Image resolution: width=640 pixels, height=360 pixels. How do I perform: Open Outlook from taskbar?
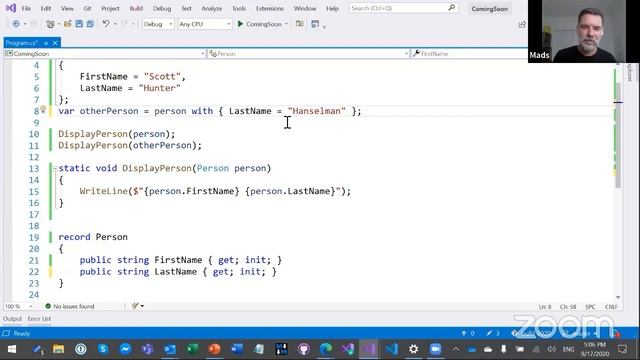tap(170, 349)
